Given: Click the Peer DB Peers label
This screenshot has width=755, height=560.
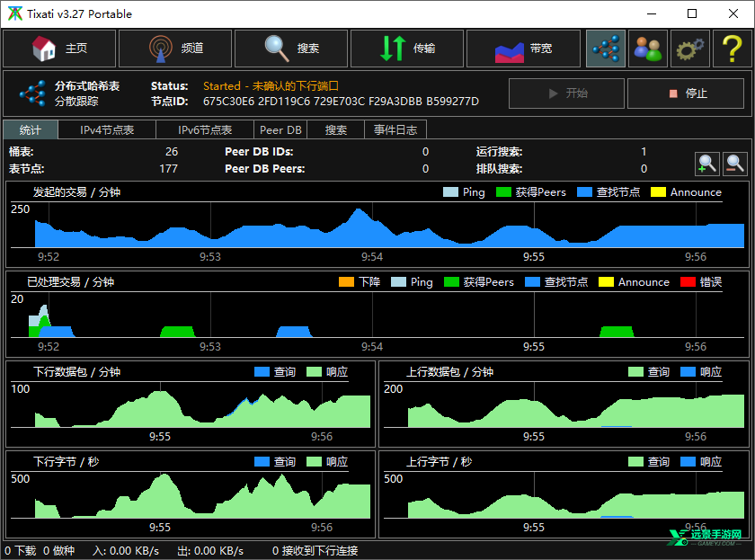Looking at the screenshot, I should point(265,169).
